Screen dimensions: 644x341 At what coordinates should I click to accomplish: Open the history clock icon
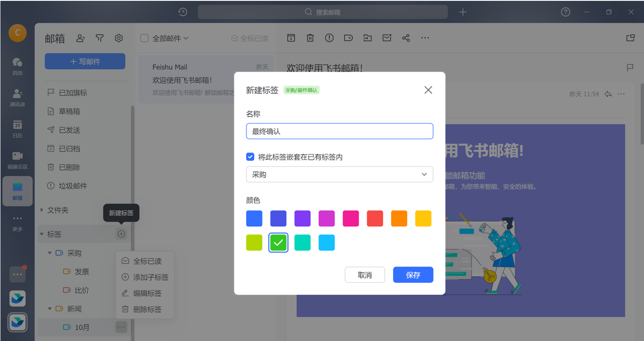(x=182, y=12)
